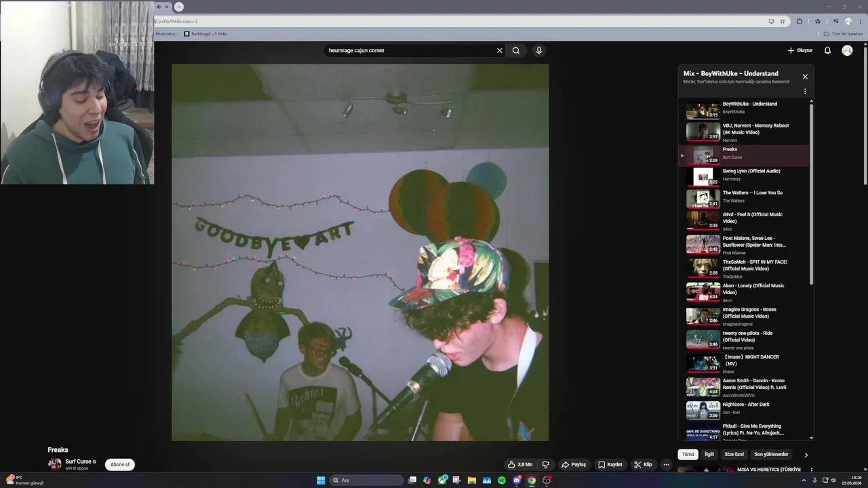Click the Oluştur create button
Viewport: 868px width, 488px height.
coord(800,50)
